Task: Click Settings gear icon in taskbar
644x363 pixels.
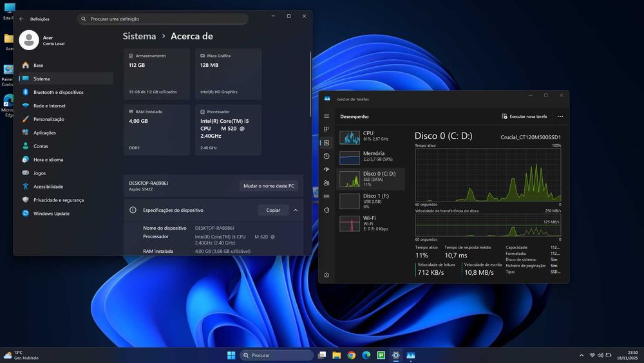Action: tap(396, 355)
